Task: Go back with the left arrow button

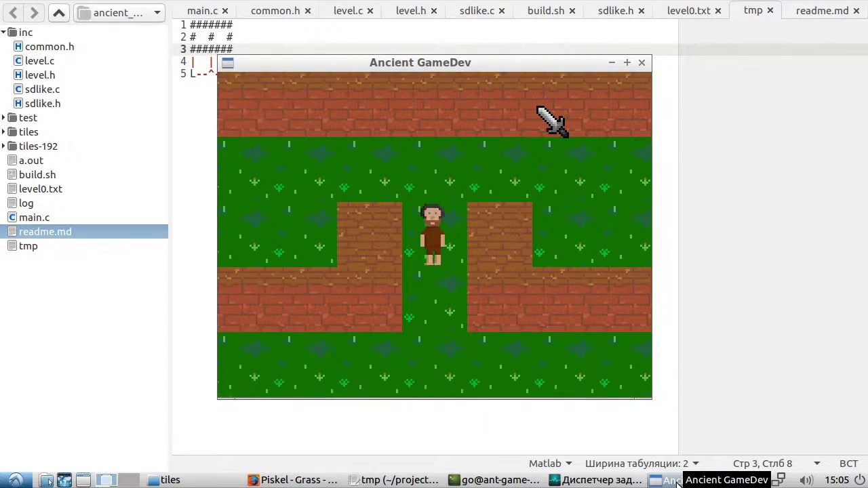Action: click(14, 12)
